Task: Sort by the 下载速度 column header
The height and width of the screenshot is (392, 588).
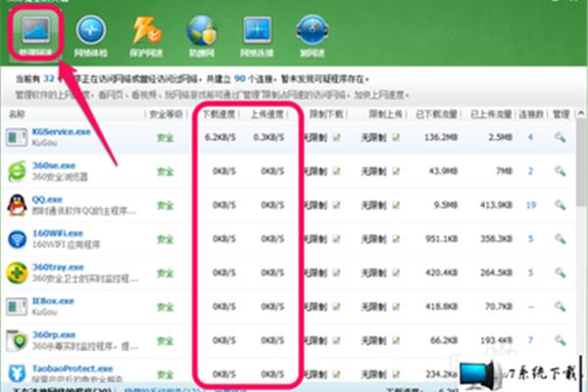Action: [219, 114]
